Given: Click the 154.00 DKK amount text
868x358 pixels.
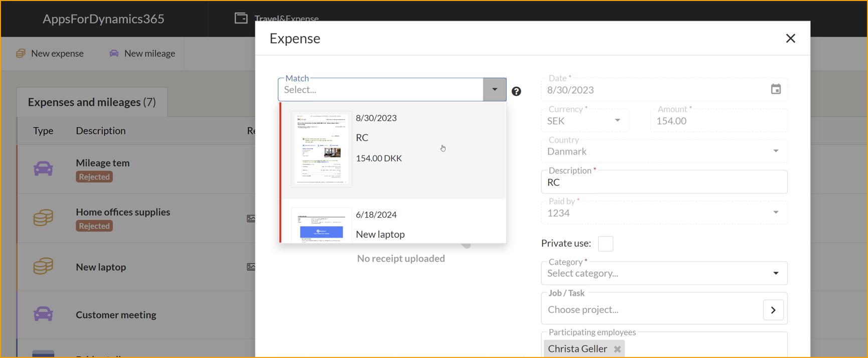Looking at the screenshot, I should point(379,158).
